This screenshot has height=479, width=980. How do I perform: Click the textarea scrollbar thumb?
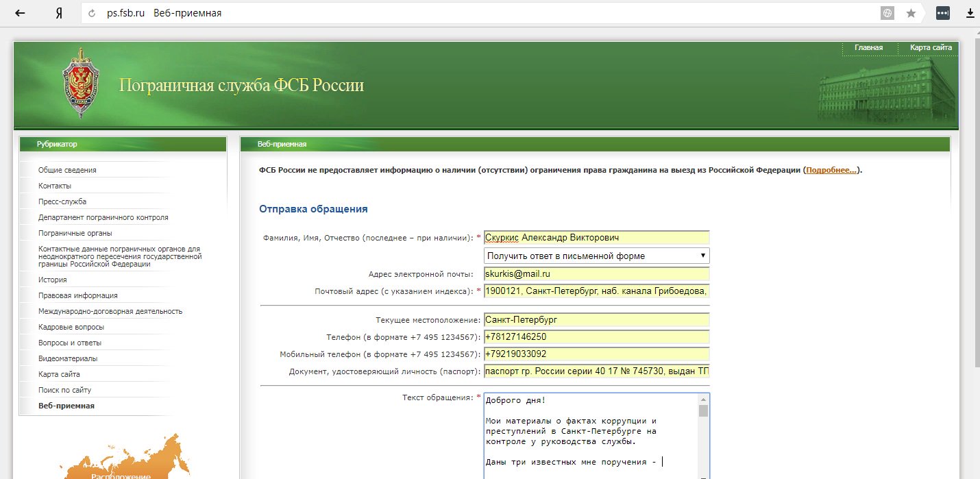coord(703,410)
